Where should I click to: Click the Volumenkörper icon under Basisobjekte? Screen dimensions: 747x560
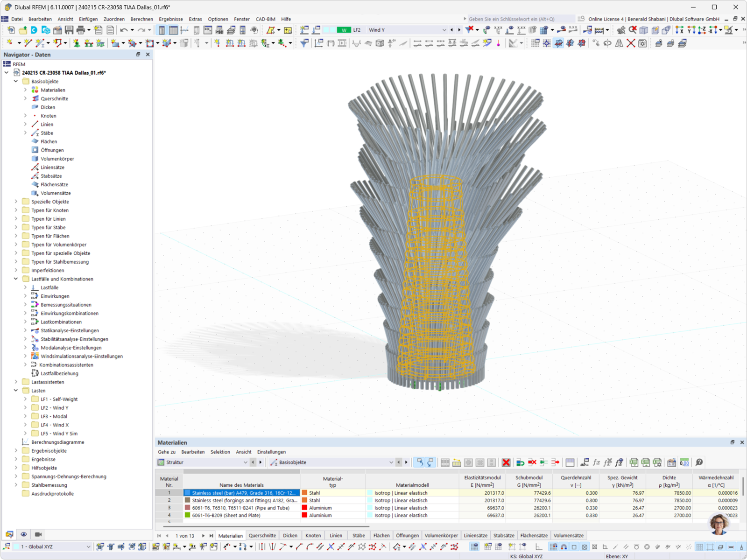(35, 159)
